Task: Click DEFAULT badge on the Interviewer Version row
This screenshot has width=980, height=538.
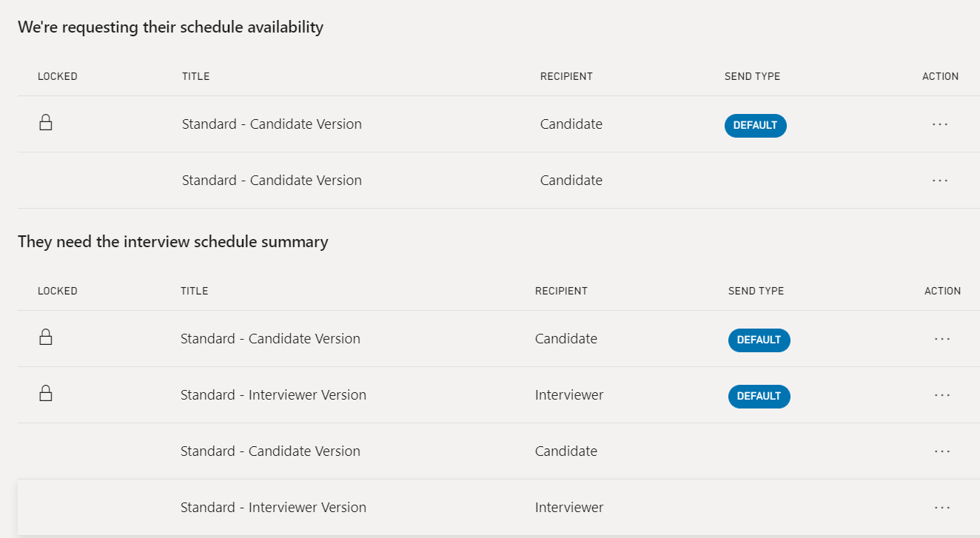Action: coord(759,396)
